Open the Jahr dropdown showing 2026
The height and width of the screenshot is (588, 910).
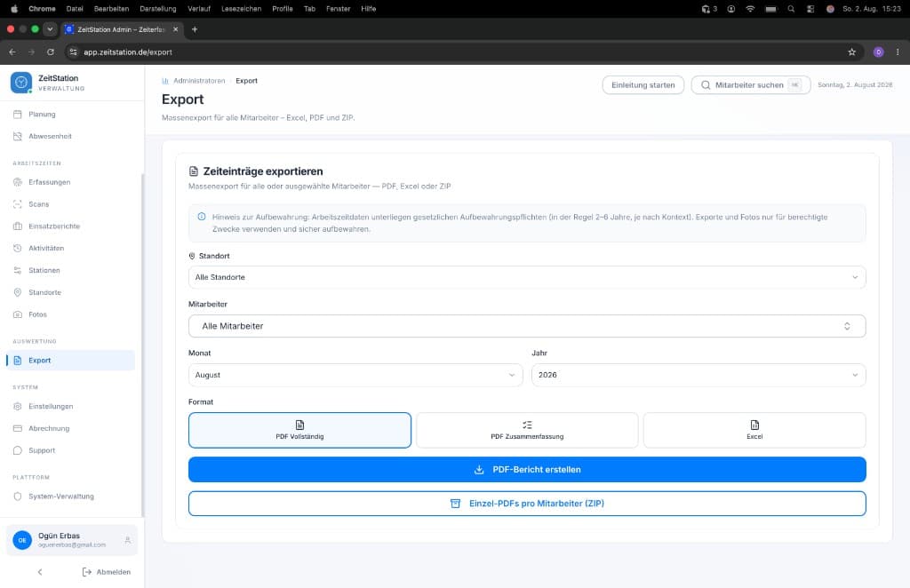pos(698,375)
